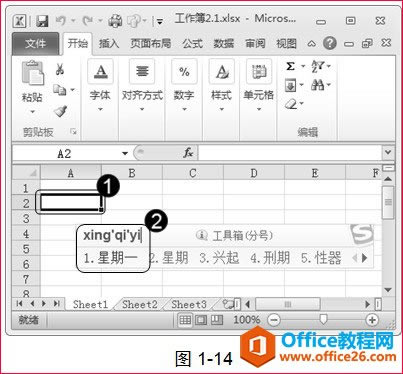Switch to Normal view in status bar
Screen dimensions: 403x374
(x=185, y=320)
